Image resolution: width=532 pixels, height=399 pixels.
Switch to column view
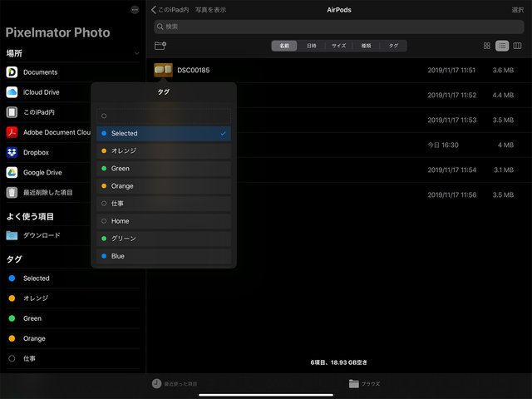[x=517, y=46]
